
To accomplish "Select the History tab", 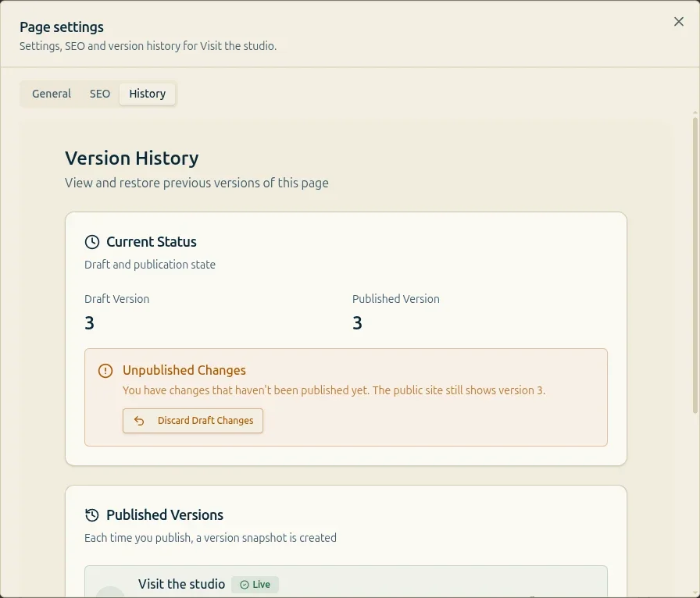I will point(148,94).
